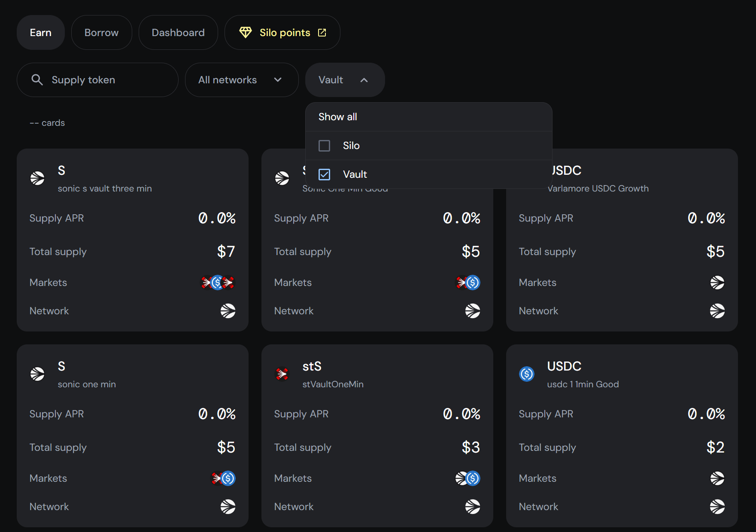Click the external link icon beside Silo points
This screenshot has width=756, height=532.
(322, 33)
